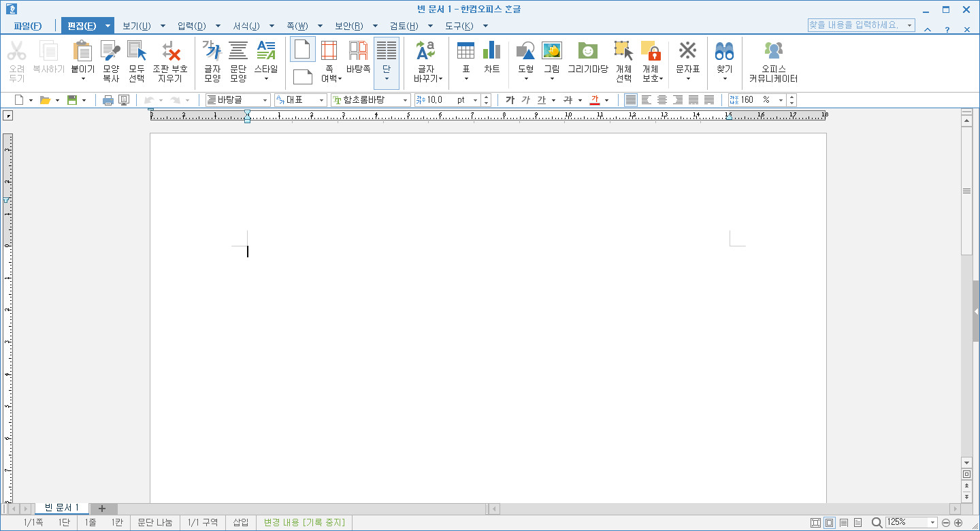Click the Page Margins (쪽 여백) icon
This screenshot has height=531, width=980.
coord(329,50)
